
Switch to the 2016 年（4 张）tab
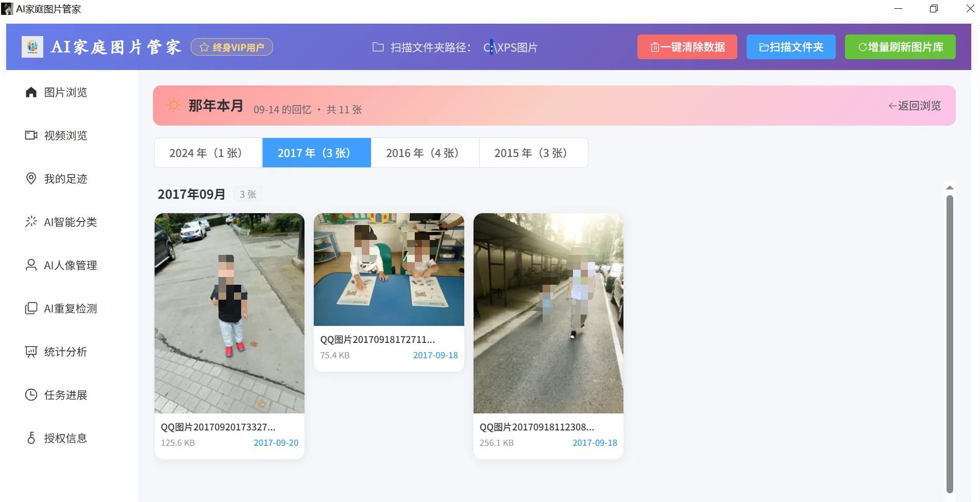point(425,153)
